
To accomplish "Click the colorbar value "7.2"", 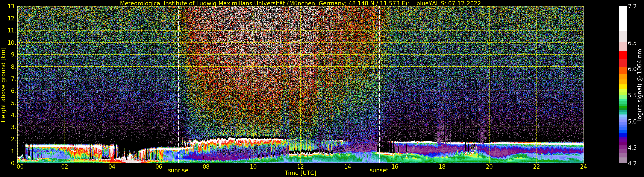I will pos(632,6).
